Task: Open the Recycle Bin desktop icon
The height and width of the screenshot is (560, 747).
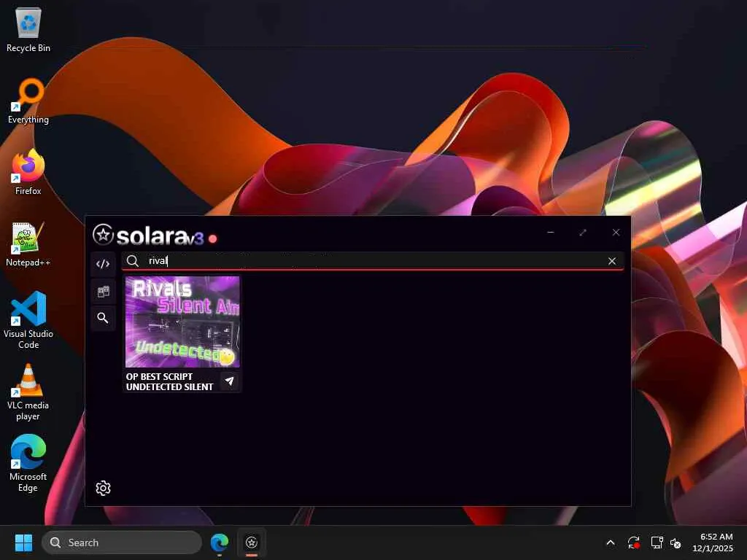Action: click(28, 30)
